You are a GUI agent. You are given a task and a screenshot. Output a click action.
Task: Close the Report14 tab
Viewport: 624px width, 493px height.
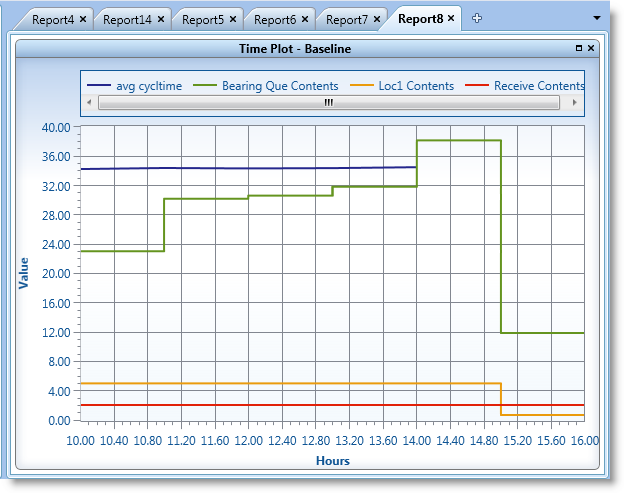tap(161, 19)
